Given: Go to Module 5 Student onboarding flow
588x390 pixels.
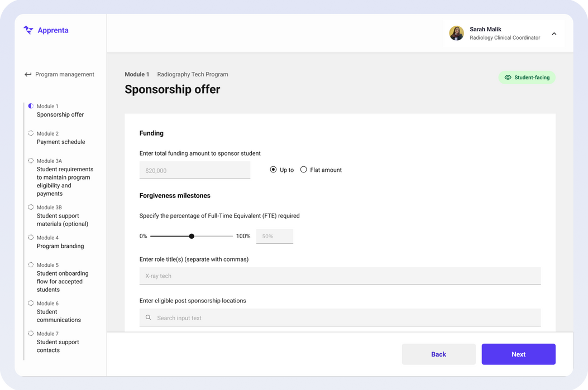Looking at the screenshot, I should coord(63,277).
